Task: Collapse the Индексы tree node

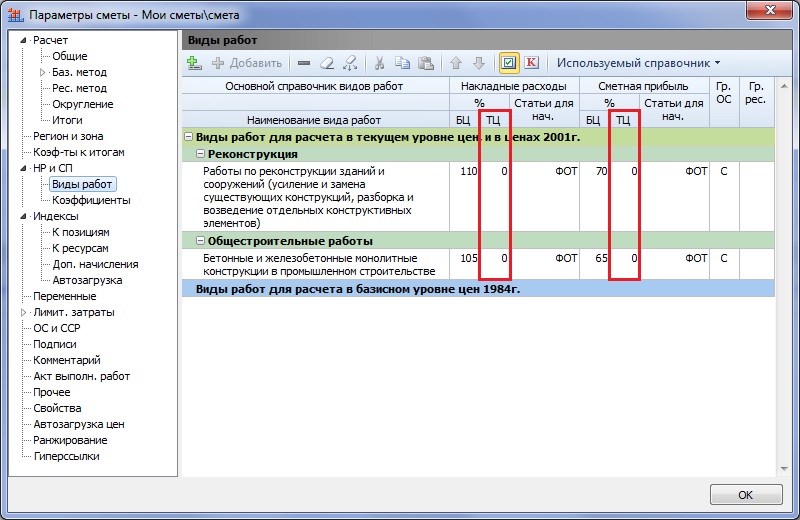Action: (22, 216)
